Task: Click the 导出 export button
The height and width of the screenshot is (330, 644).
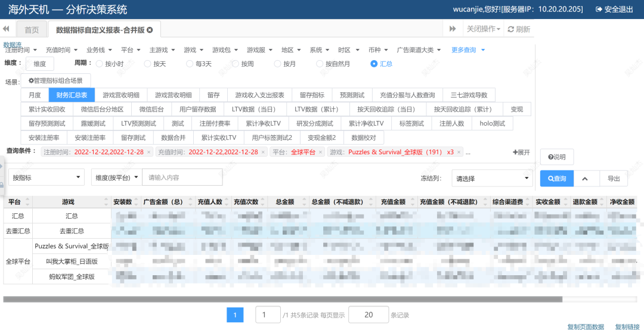Action: 614,179
